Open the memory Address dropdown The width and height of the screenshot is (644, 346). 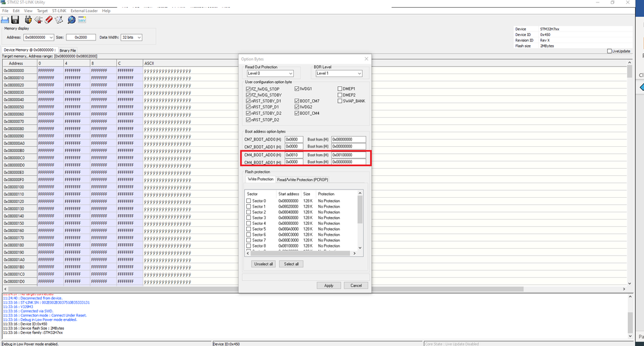[x=39, y=37]
